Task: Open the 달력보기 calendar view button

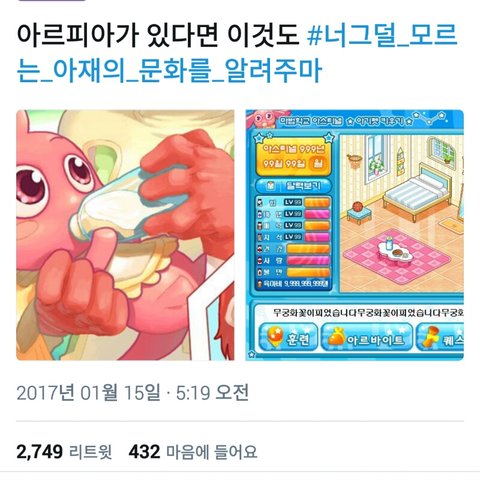Action: (293, 186)
